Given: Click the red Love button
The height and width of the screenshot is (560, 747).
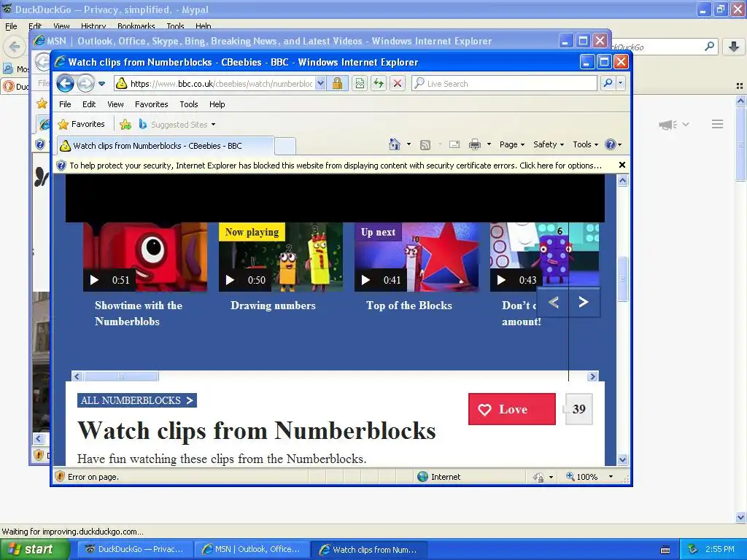Looking at the screenshot, I should tap(511, 409).
